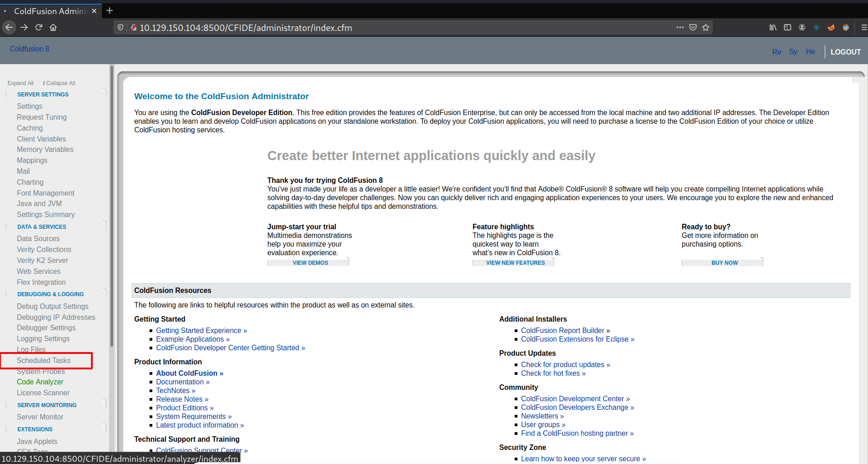This screenshot has width=868, height=464.
Task: Reload the current page
Action: pyautogui.click(x=39, y=27)
